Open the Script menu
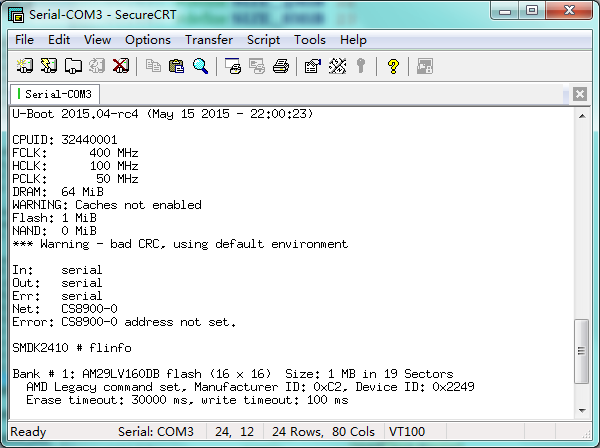 point(263,40)
